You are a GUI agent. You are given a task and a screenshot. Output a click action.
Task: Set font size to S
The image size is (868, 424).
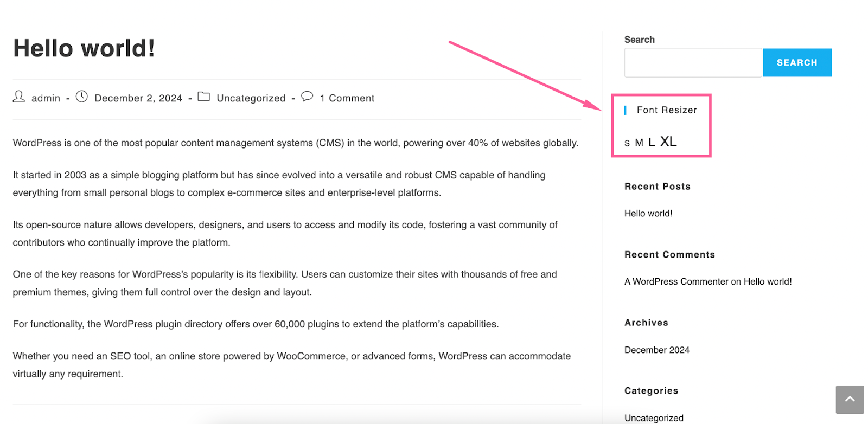[627, 143]
